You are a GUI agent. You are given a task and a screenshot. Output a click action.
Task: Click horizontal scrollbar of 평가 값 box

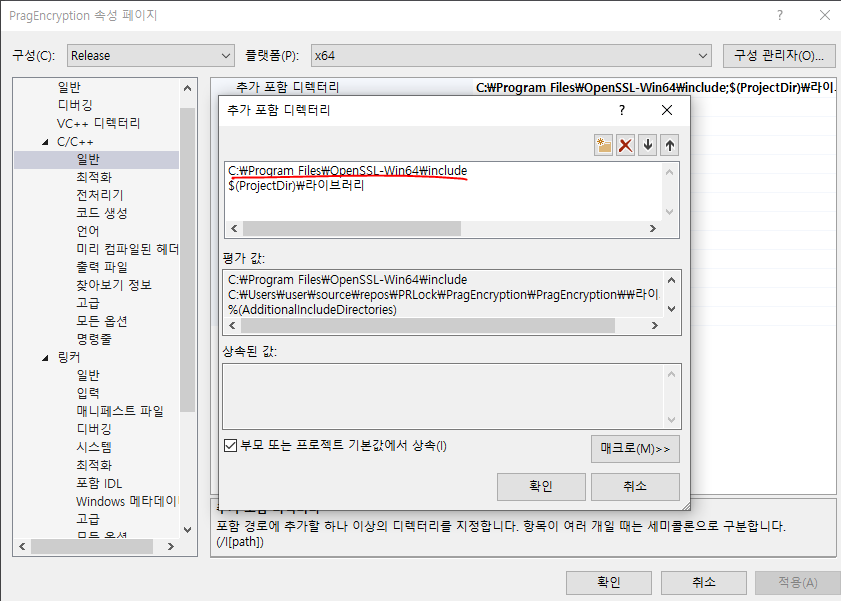pyautogui.click(x=428, y=325)
